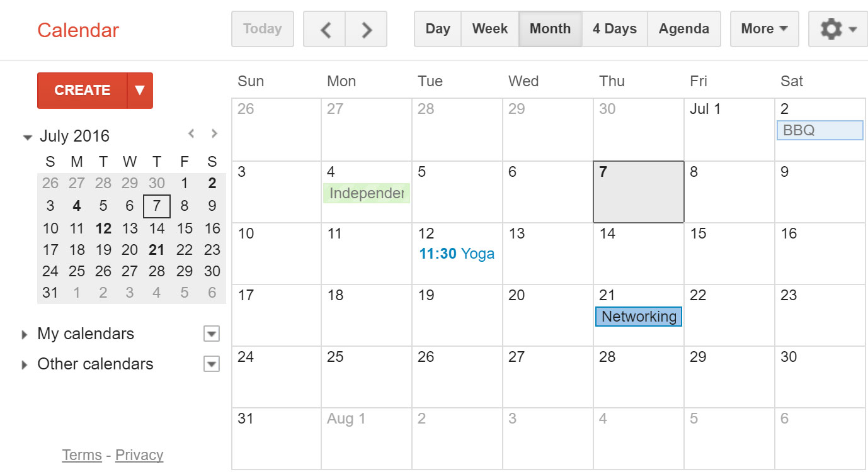Image resolution: width=868 pixels, height=472 pixels.
Task: Go to previous month with left chevron
Action: tap(324, 28)
